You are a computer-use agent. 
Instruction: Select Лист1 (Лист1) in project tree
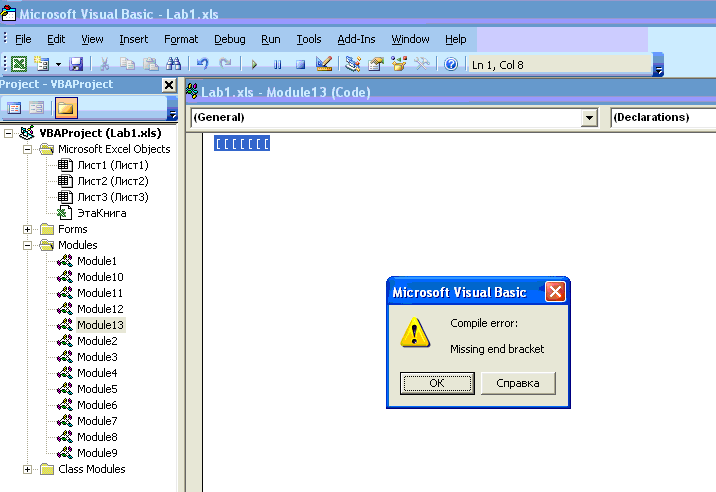113,165
